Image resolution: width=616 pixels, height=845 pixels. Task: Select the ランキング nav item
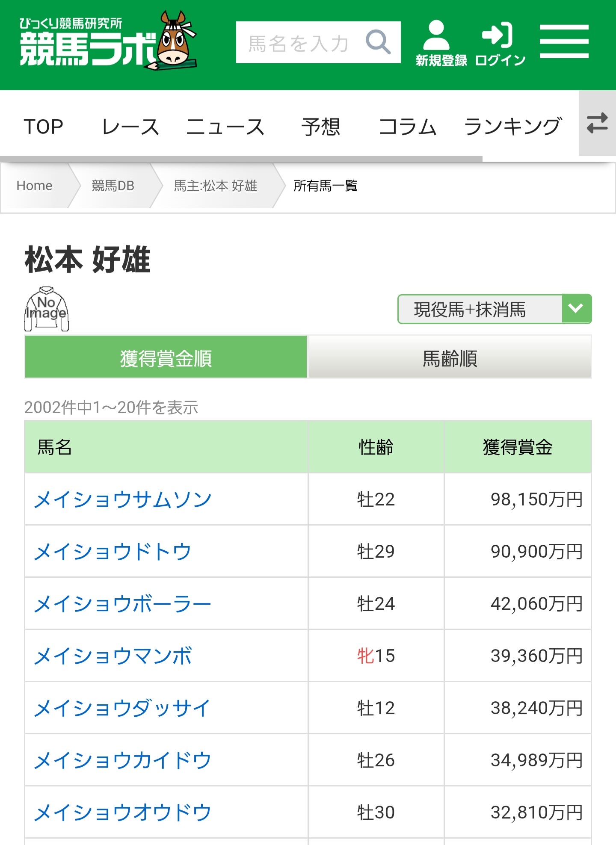(x=512, y=127)
